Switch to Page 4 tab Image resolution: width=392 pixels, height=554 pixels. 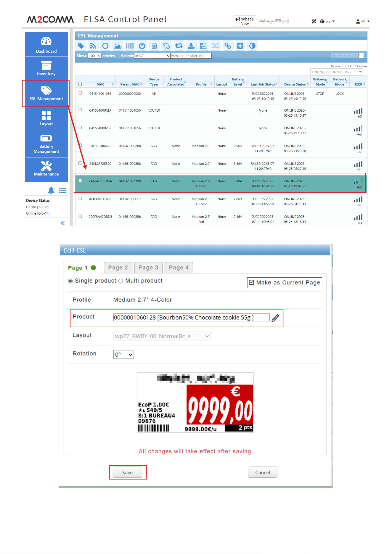pos(179,268)
